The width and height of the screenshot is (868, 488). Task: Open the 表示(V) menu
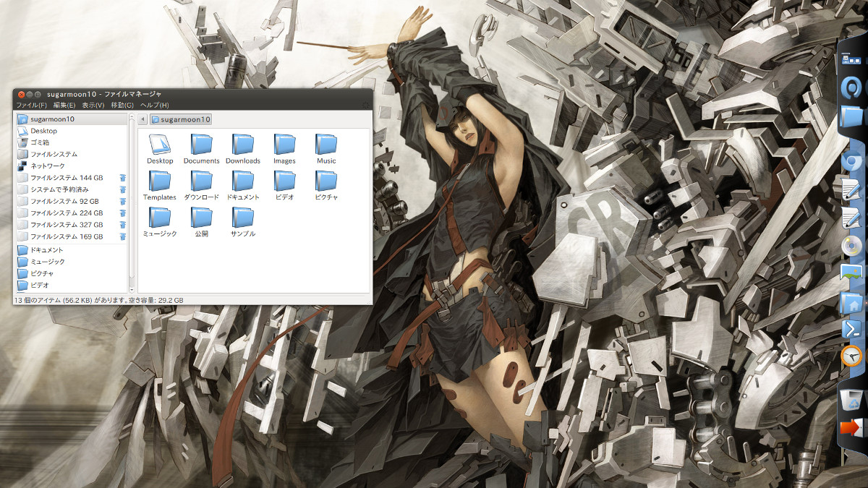click(93, 106)
